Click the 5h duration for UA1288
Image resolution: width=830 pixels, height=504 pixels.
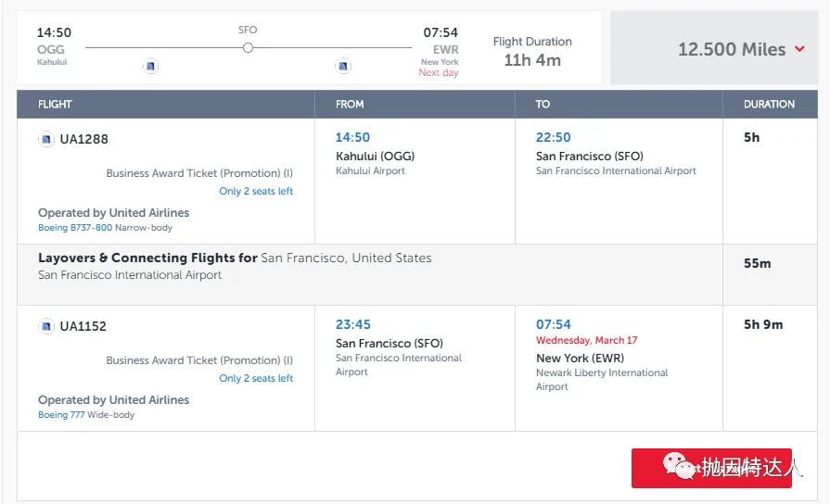coord(752,137)
